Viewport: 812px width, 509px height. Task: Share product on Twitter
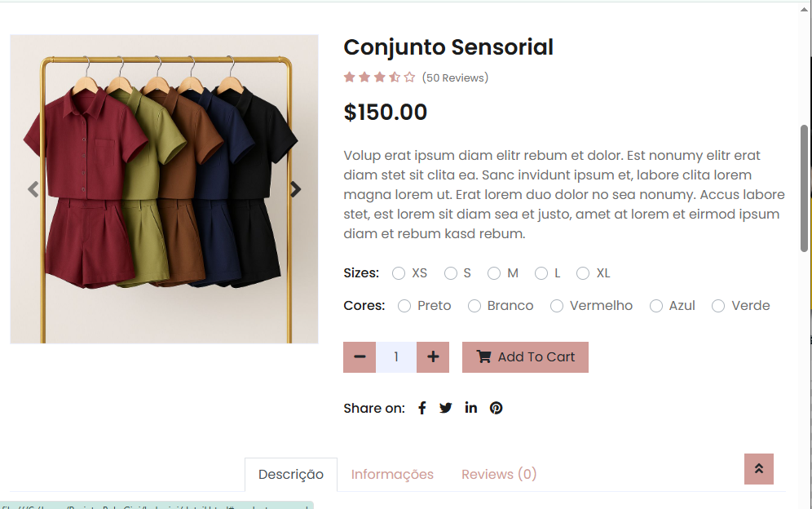[x=446, y=408]
